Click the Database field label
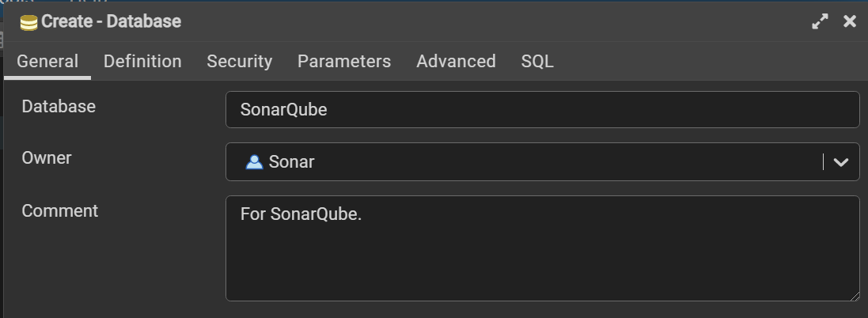The image size is (868, 318). point(59,106)
